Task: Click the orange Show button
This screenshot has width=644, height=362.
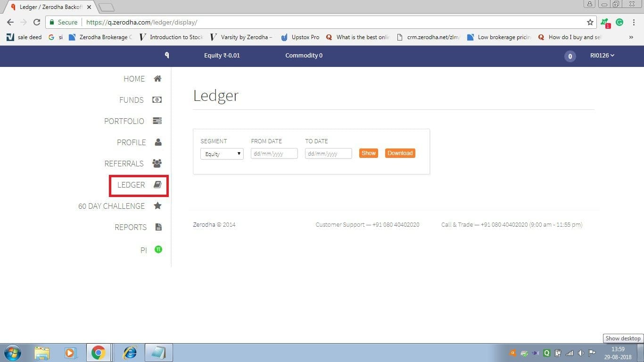Action: click(x=369, y=153)
